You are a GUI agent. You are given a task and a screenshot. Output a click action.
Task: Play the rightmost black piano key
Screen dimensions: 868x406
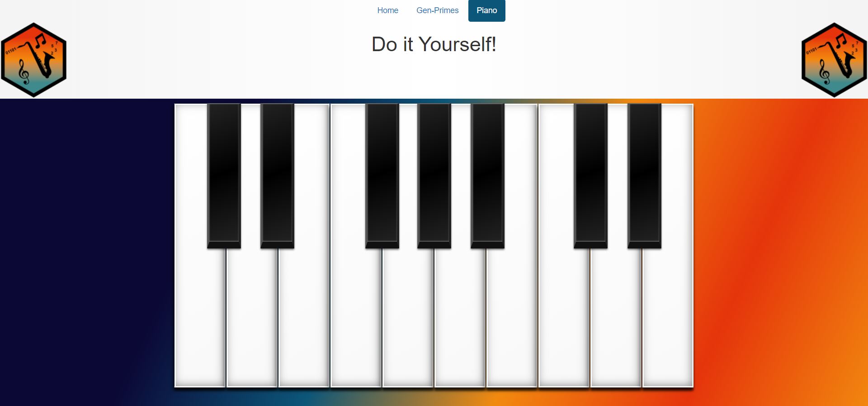click(x=644, y=176)
